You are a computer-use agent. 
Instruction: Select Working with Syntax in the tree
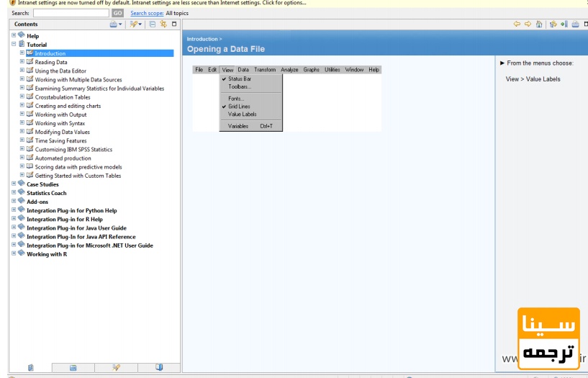click(x=60, y=123)
